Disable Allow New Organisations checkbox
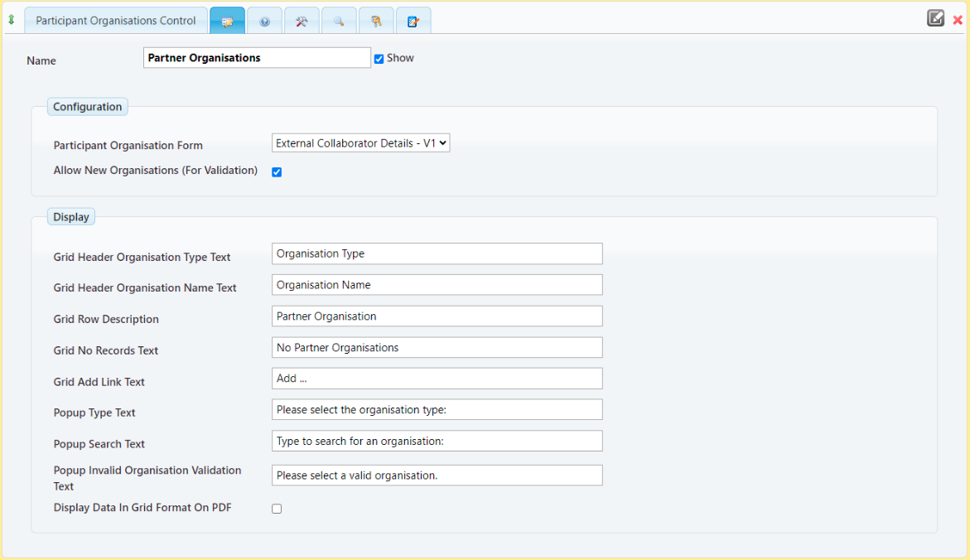Image resolution: width=970 pixels, height=560 pixels. 277,172
